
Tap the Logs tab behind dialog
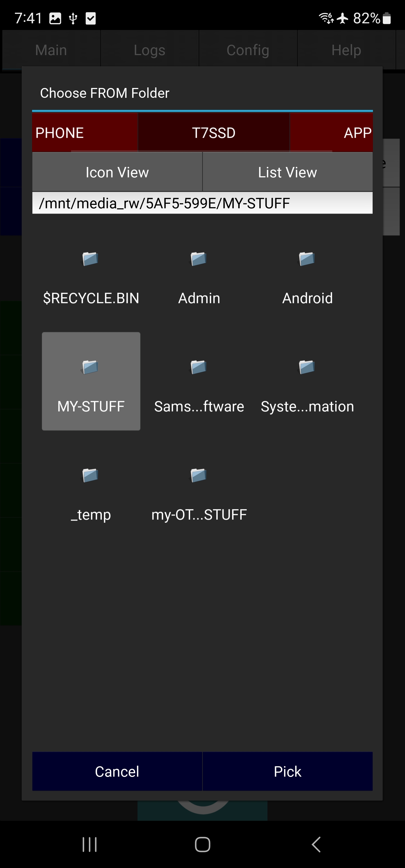(x=149, y=50)
